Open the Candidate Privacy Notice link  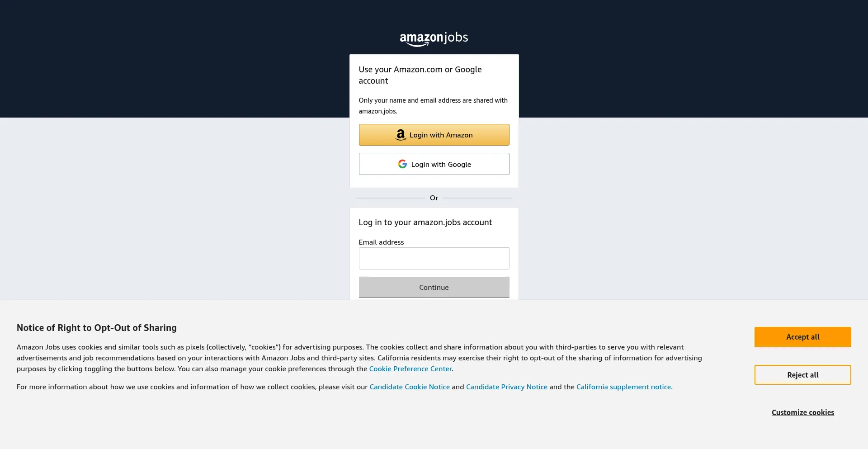506,387
